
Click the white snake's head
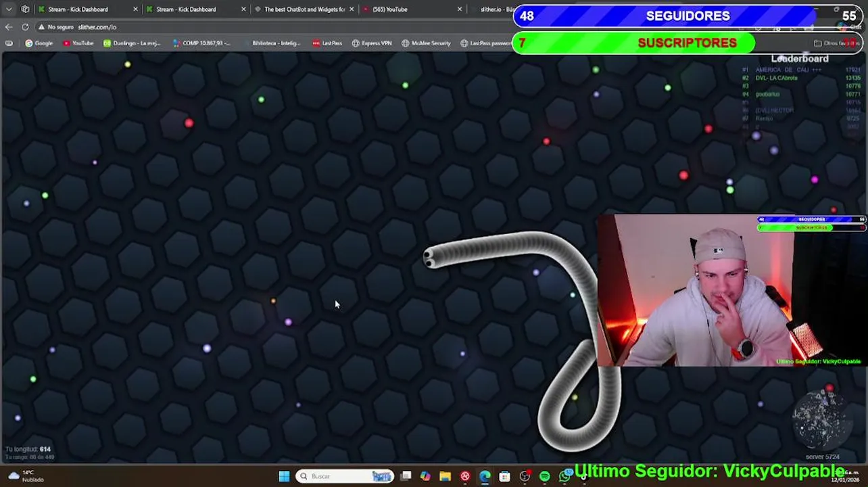tap(429, 258)
